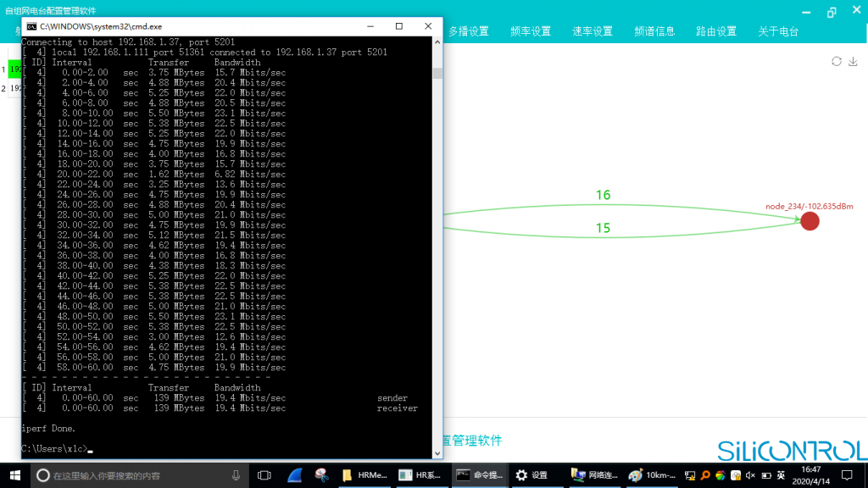Open the 10km paint taskbar window
Viewport: 868px width, 488px height.
[x=652, y=475]
